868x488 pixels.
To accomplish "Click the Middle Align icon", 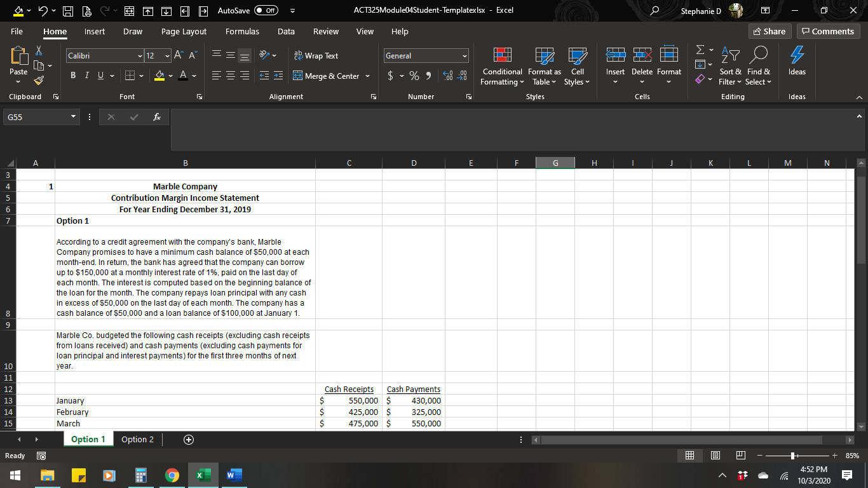I will point(231,56).
